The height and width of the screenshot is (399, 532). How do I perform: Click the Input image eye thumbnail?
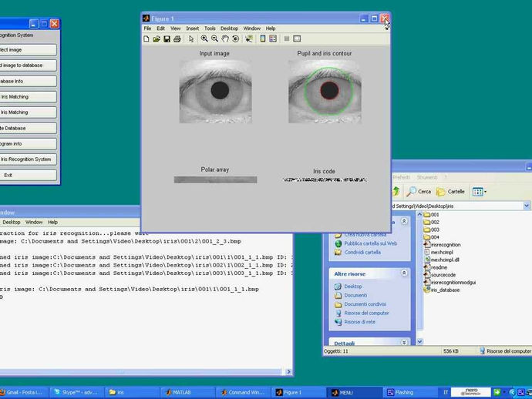pos(215,92)
